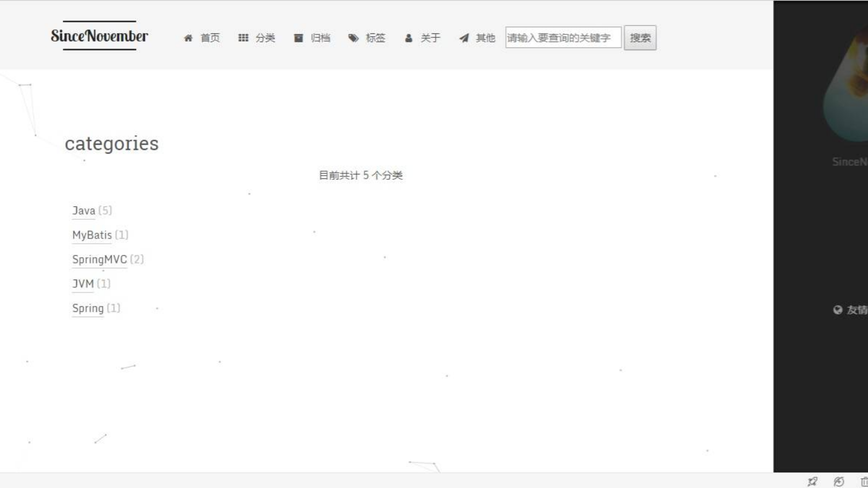Go to the 标签 tags page
Screen dimensions: 868x488
(x=375, y=38)
